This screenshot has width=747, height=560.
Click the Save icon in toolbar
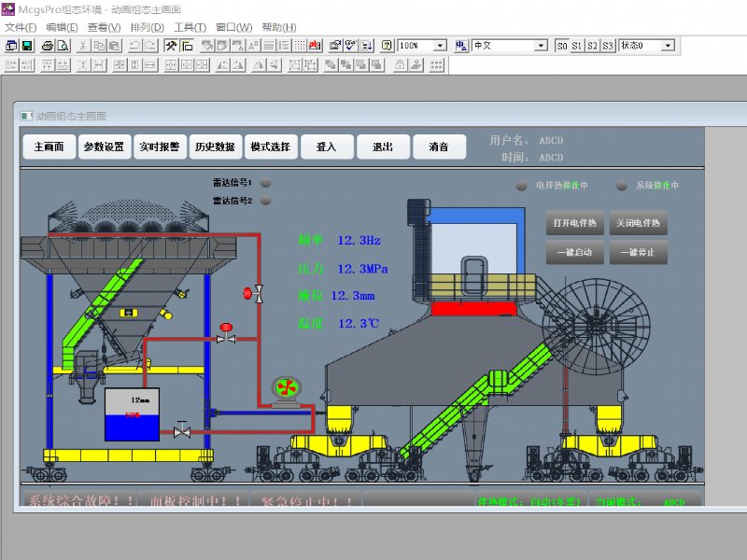point(26,46)
